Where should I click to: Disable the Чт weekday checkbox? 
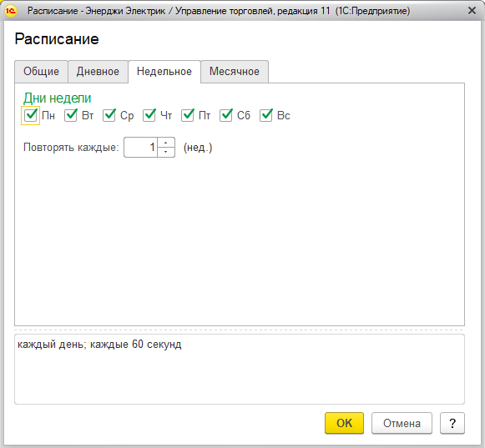[149, 115]
